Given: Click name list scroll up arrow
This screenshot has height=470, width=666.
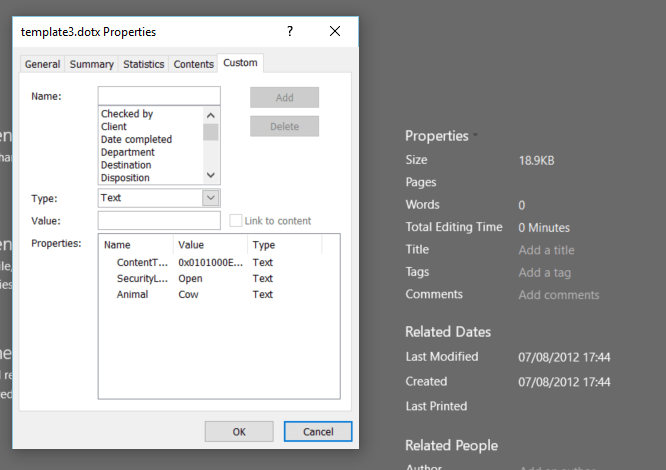Looking at the screenshot, I should coord(211,115).
